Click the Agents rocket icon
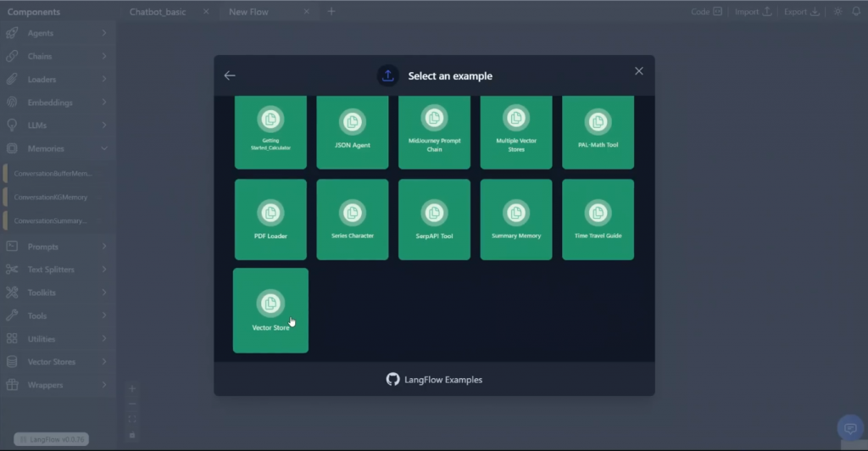The height and width of the screenshot is (451, 868). [x=12, y=33]
